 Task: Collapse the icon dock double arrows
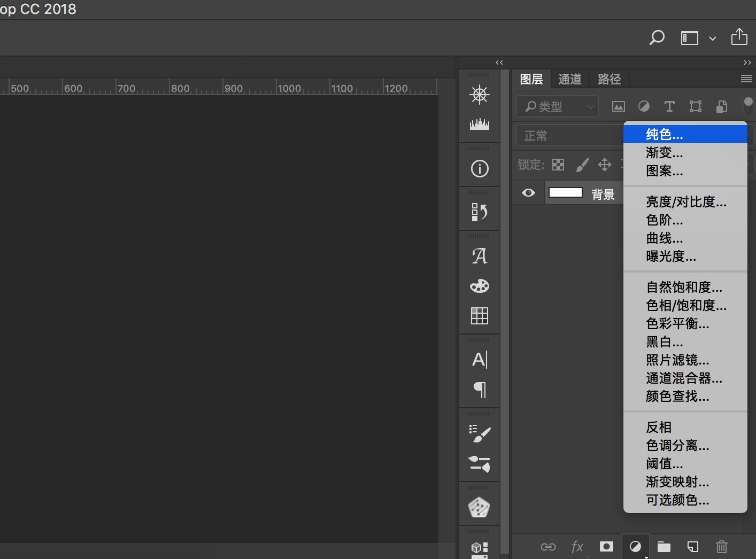coord(499,63)
